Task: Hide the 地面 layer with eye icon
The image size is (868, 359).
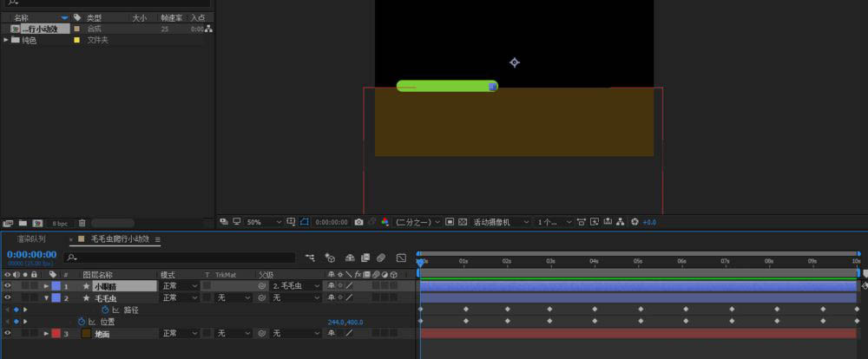Action: [x=8, y=333]
